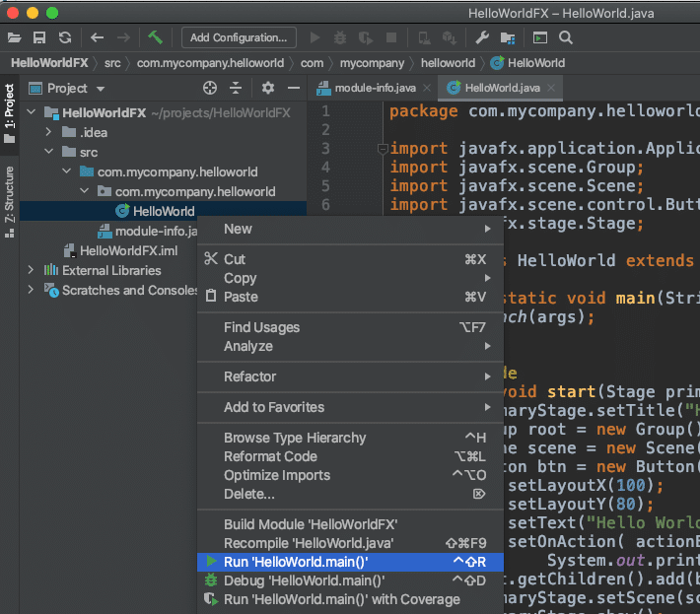Choose Build Module 'HelloWorldFX'
The width and height of the screenshot is (700, 614).
(x=350, y=524)
